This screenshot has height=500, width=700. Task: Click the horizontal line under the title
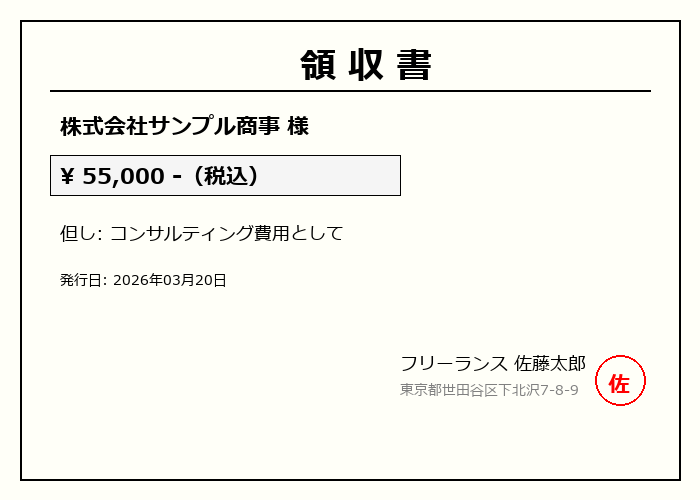(x=350, y=91)
